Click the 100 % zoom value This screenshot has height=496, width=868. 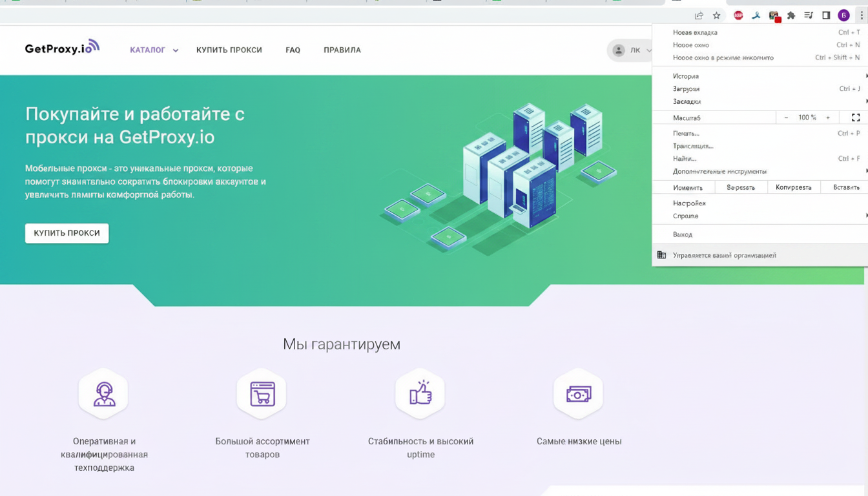point(807,118)
